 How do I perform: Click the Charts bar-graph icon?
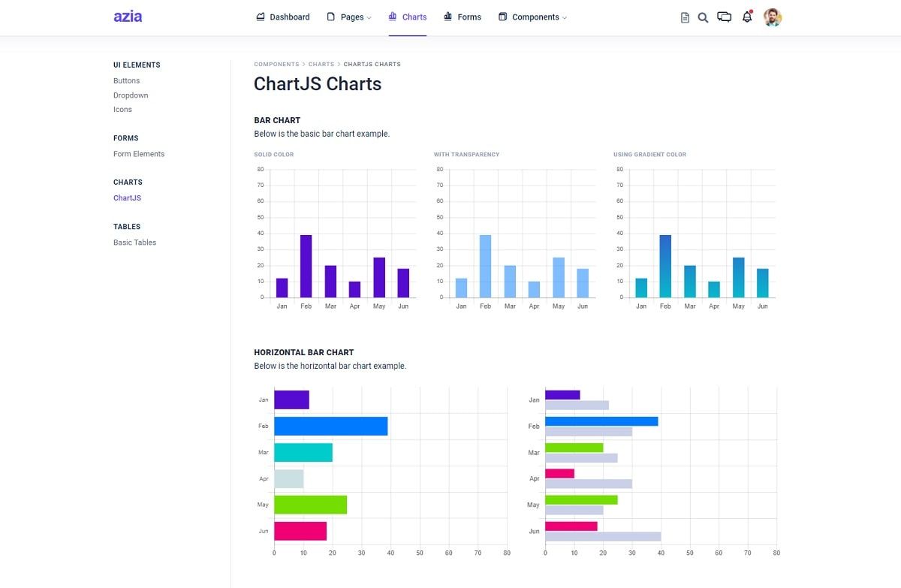click(391, 16)
